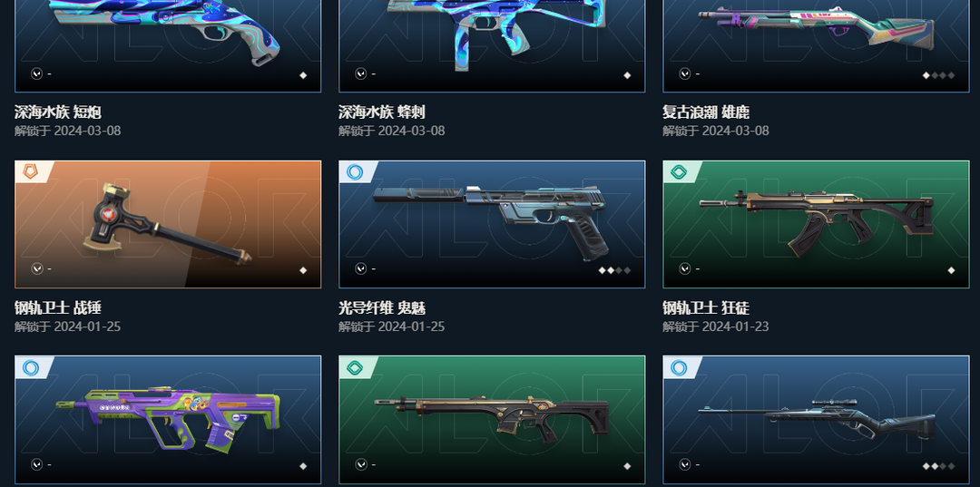Click the upgrade level diamonds on 光导纤维 鬼魅 card
The width and height of the screenshot is (980, 487).
(614, 270)
